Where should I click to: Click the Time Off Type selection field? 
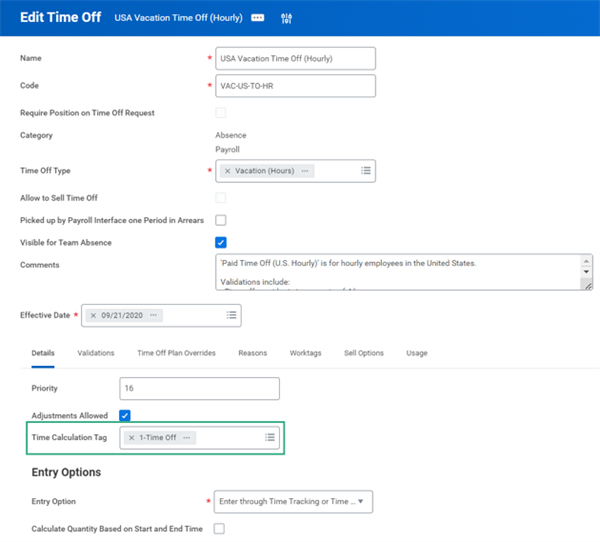pos(295,171)
